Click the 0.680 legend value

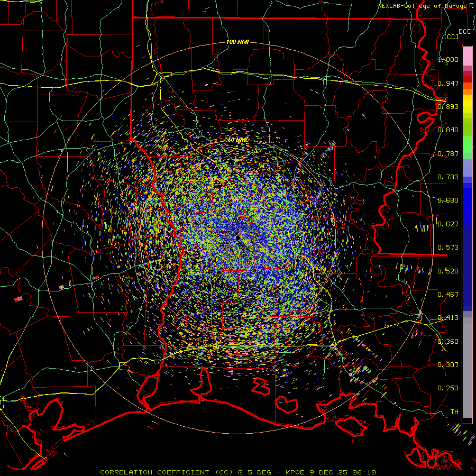(x=448, y=200)
